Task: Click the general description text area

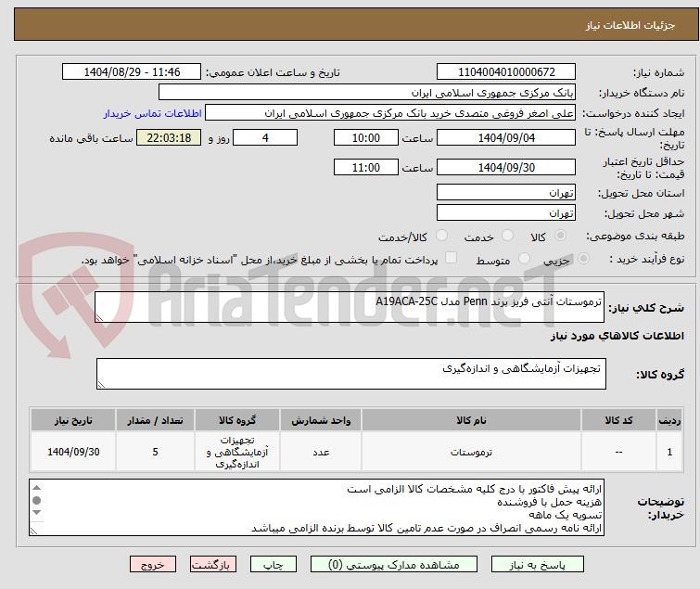Action: 350,307
